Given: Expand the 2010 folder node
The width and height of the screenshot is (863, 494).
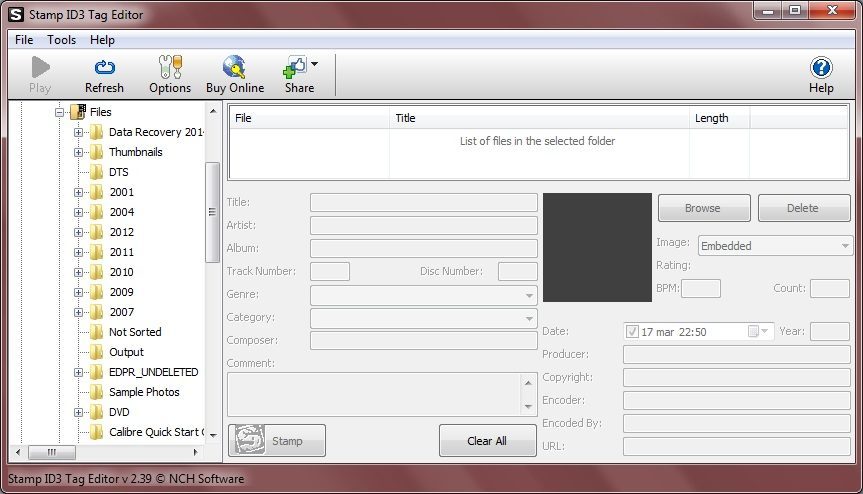Looking at the screenshot, I should pyautogui.click(x=78, y=272).
